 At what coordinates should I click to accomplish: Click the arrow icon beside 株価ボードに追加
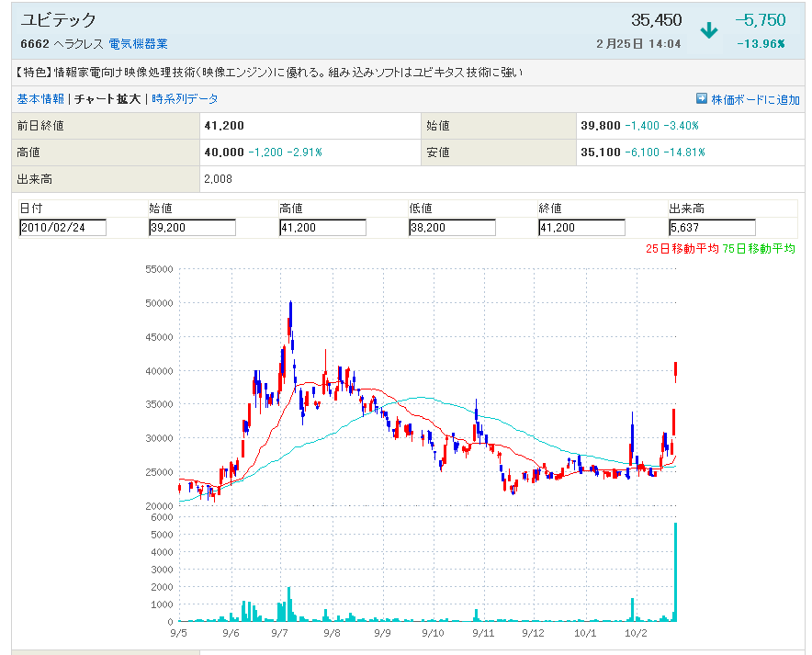point(701,99)
